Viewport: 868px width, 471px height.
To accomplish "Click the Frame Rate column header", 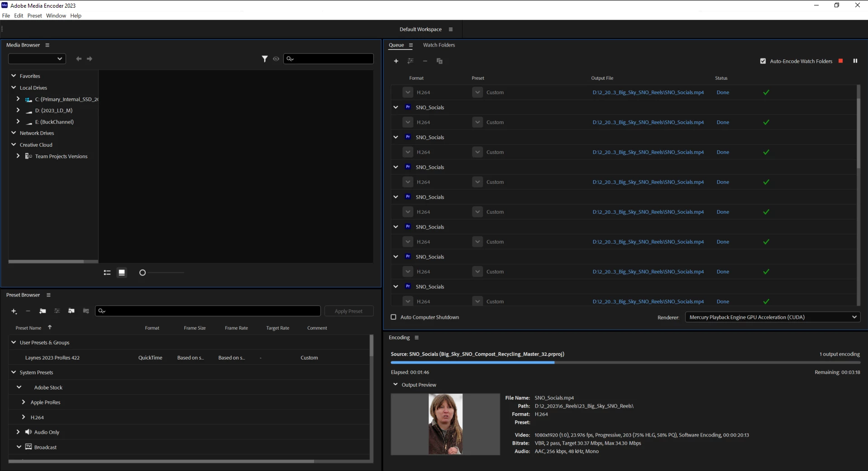I will coord(236,328).
